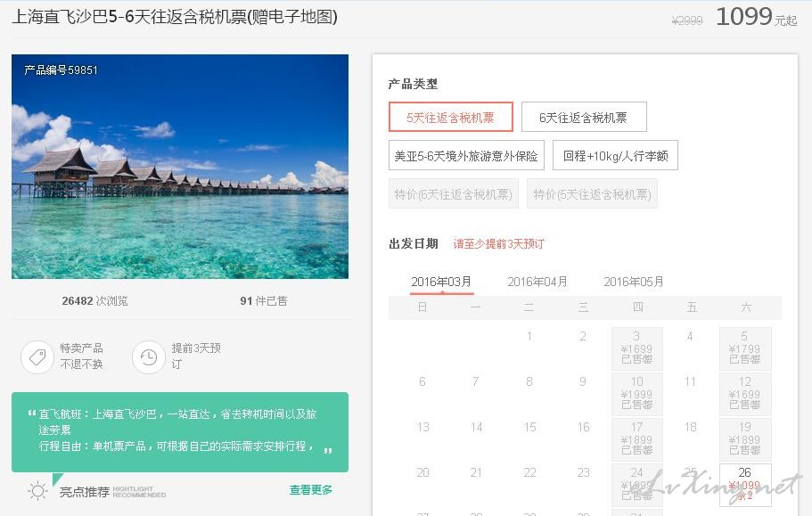Click sold-out March 12 date ¥1699
Viewport: 812px width, 516px height.
point(744,393)
